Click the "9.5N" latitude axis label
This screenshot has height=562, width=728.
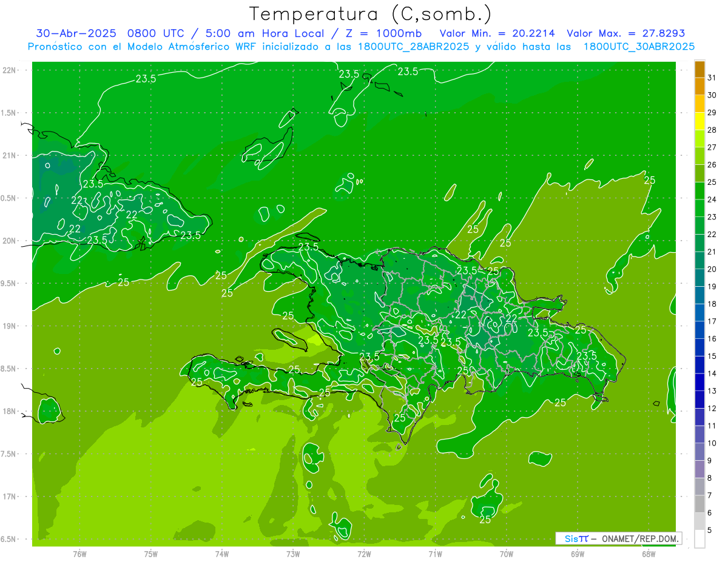(x=9, y=284)
